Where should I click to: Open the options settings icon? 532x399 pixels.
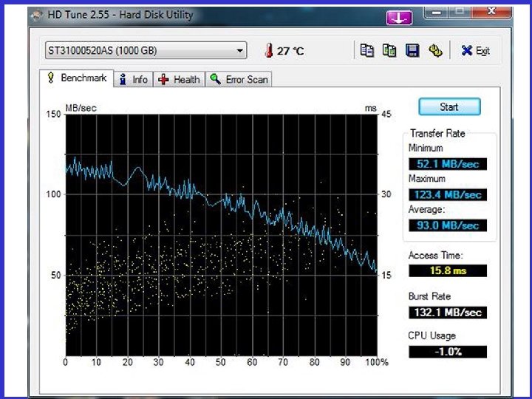pyautogui.click(x=435, y=50)
